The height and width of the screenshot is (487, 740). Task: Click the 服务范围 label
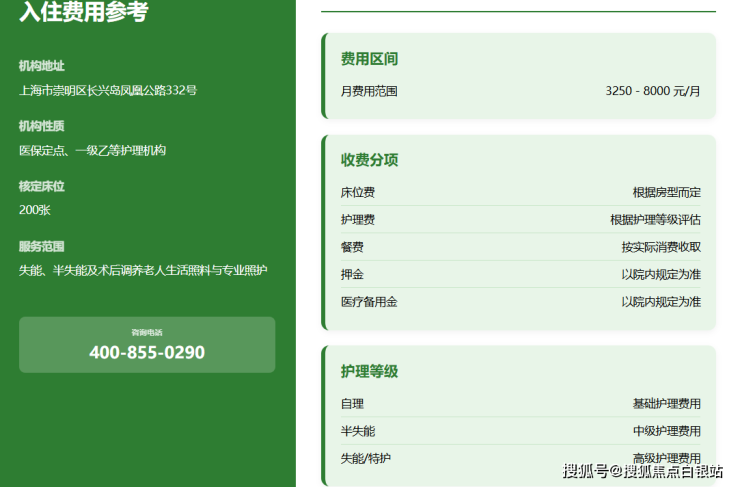[x=42, y=246]
